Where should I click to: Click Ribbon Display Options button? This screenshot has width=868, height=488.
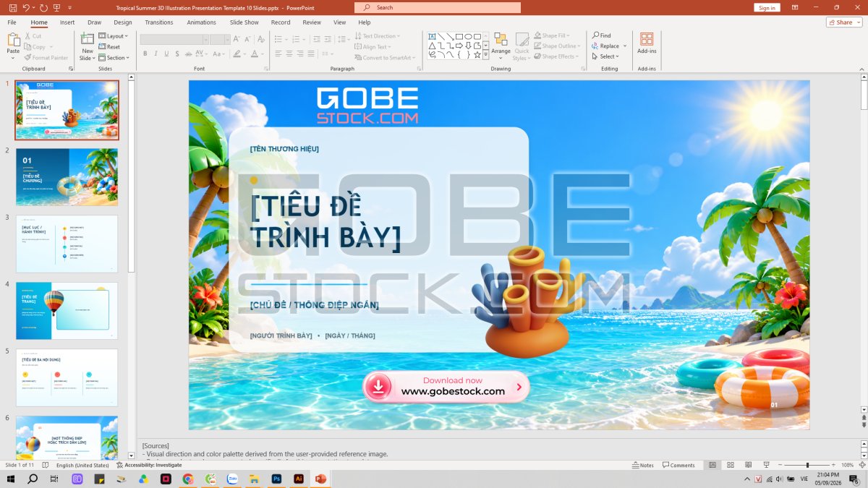coord(795,7)
